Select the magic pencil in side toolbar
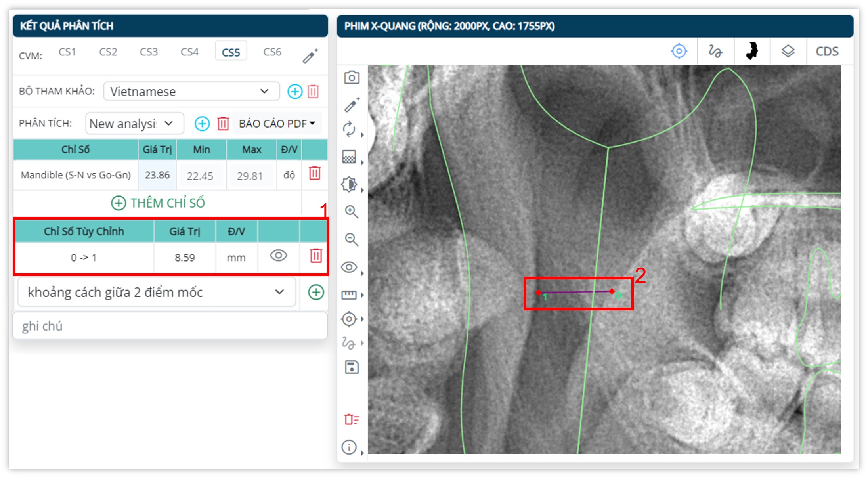The height and width of the screenshot is (478, 868). click(352, 105)
